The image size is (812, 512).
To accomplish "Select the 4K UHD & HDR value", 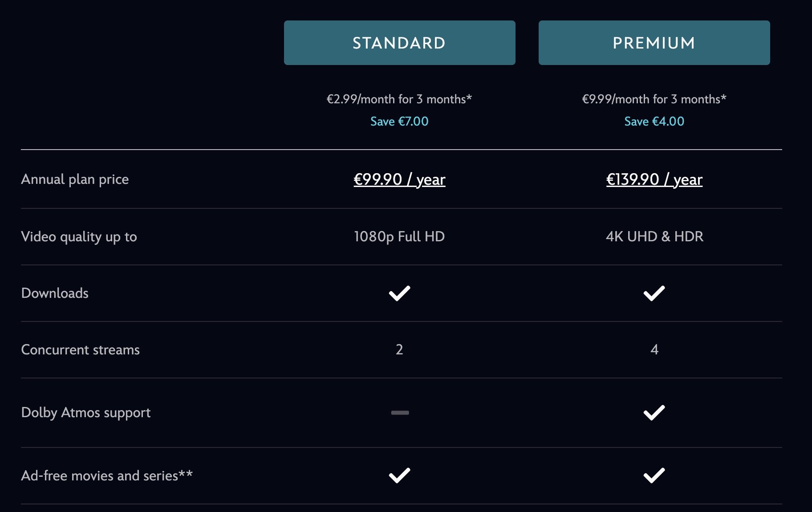I will click(654, 236).
